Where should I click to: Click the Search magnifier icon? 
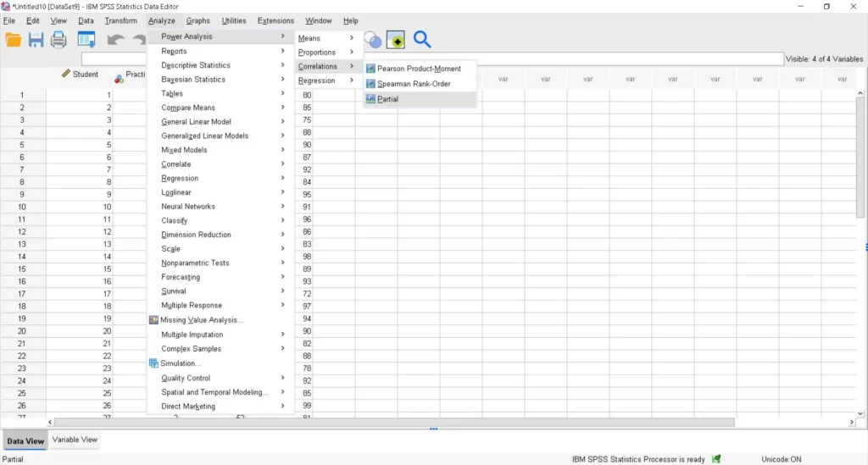pyautogui.click(x=422, y=39)
